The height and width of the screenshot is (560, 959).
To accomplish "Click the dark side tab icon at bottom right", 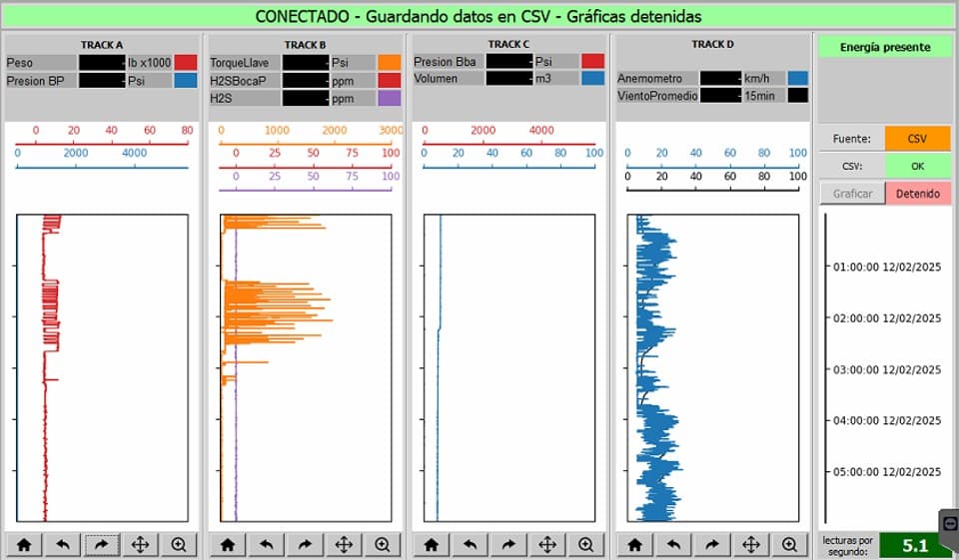I will click(x=950, y=524).
